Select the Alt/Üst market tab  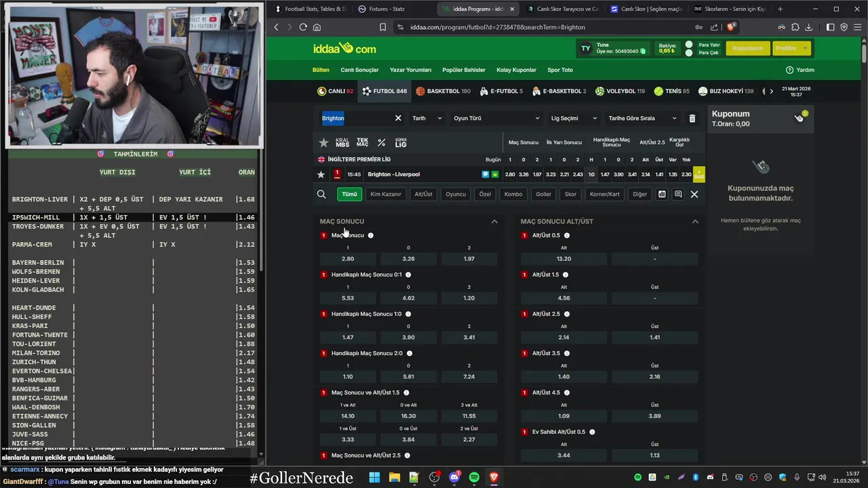(423, 194)
